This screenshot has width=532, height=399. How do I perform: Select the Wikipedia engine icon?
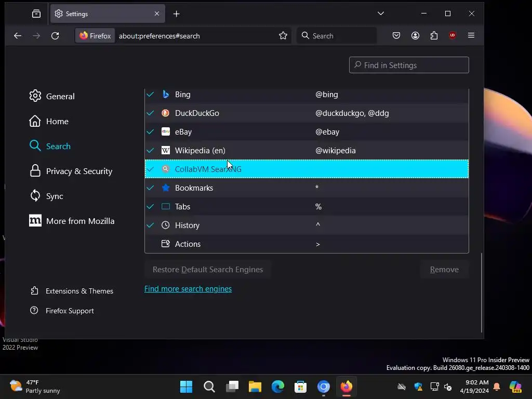[x=166, y=150]
